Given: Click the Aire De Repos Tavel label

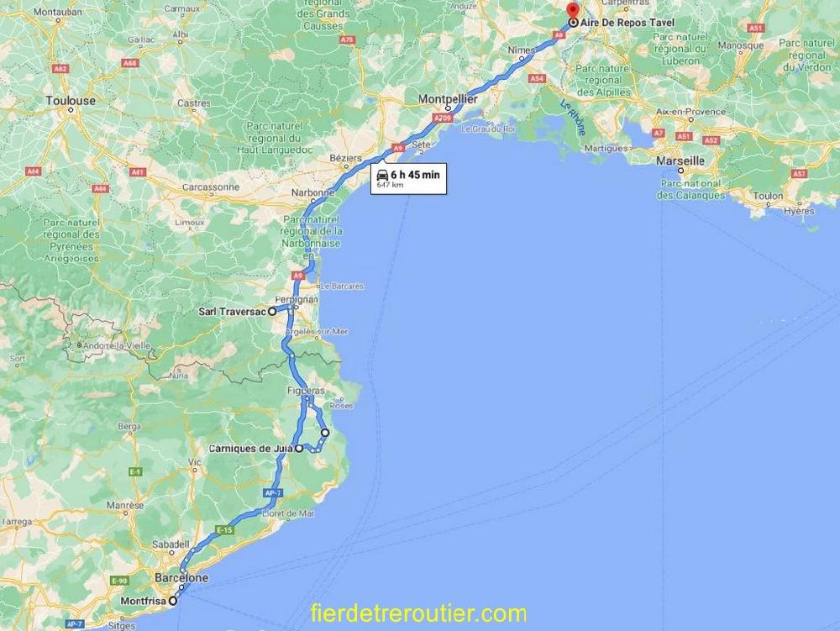Looking at the screenshot, I should pos(627,23).
